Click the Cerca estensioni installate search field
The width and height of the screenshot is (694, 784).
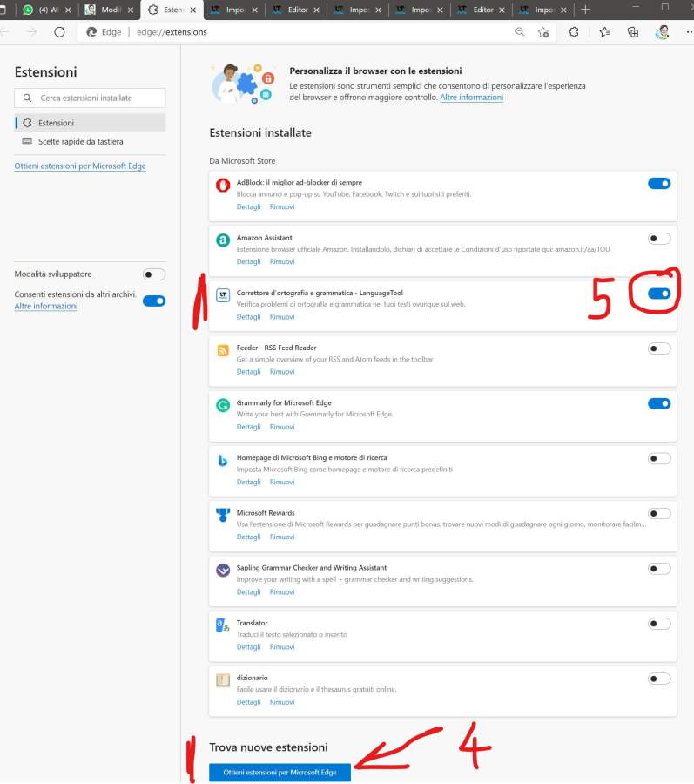[90, 98]
